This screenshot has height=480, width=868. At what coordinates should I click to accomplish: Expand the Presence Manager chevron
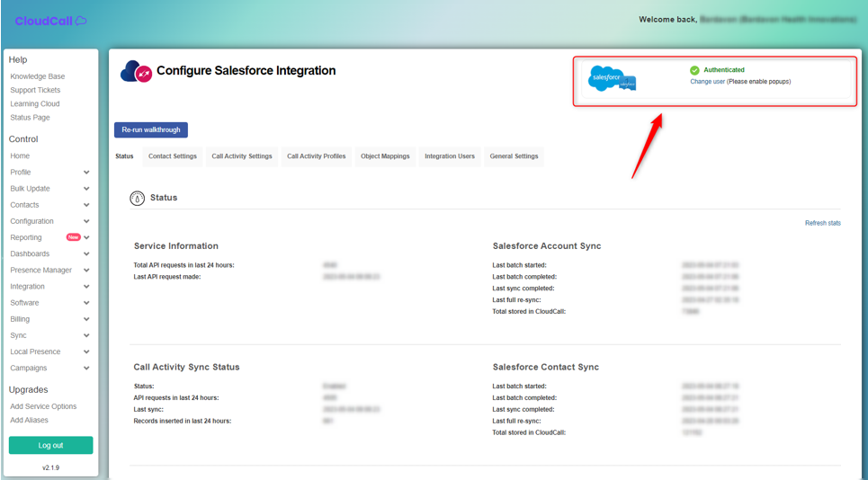(86, 271)
